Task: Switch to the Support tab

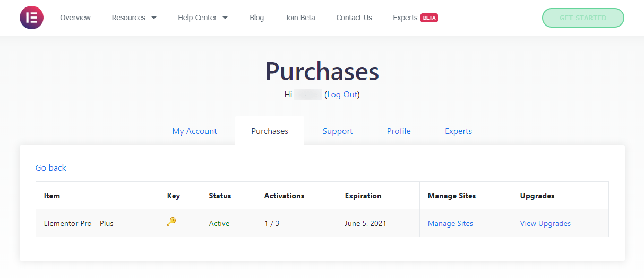Action: (338, 131)
